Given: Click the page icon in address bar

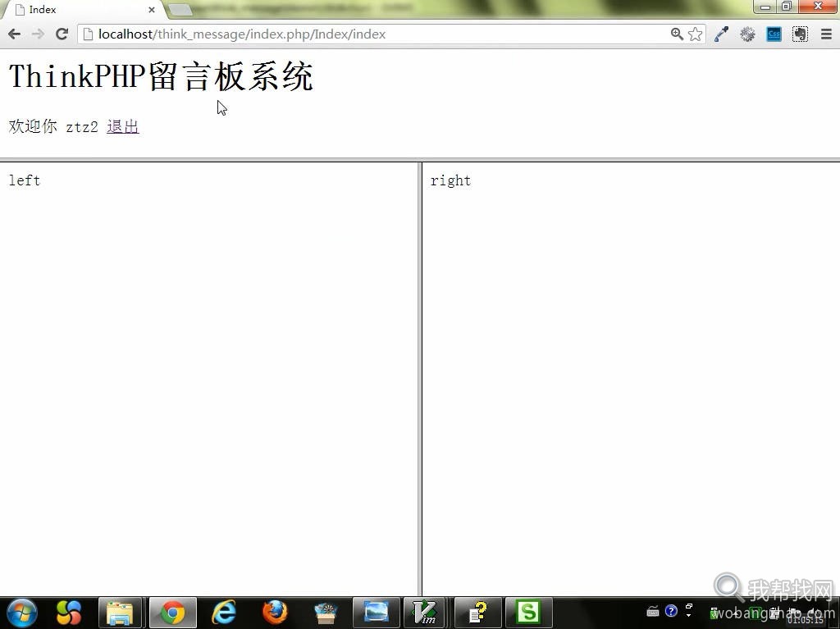Looking at the screenshot, I should click(88, 34).
